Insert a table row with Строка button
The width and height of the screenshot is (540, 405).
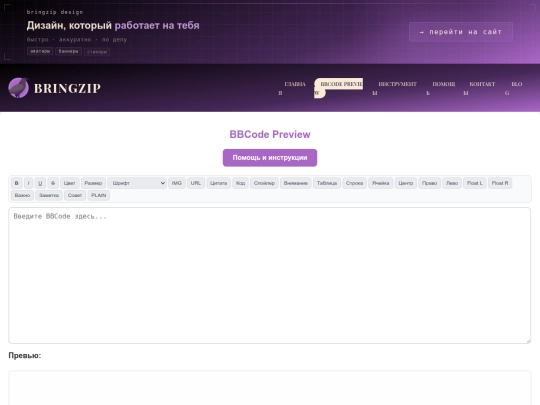(x=354, y=183)
